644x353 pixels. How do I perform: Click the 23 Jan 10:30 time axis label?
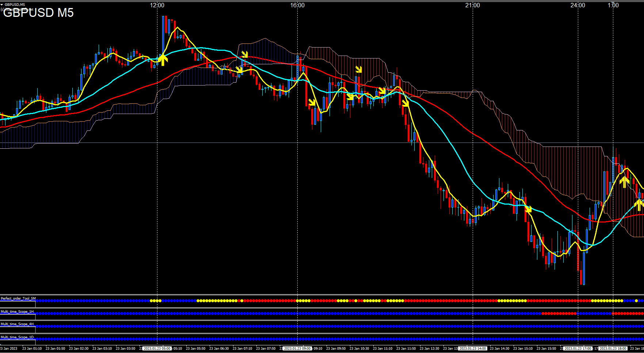point(359,349)
